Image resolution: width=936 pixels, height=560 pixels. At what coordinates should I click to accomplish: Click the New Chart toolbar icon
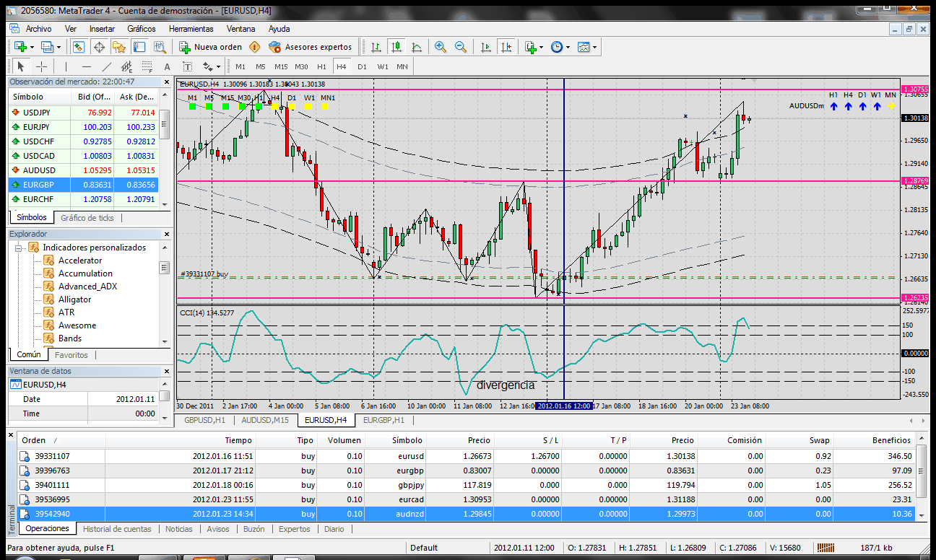point(20,47)
